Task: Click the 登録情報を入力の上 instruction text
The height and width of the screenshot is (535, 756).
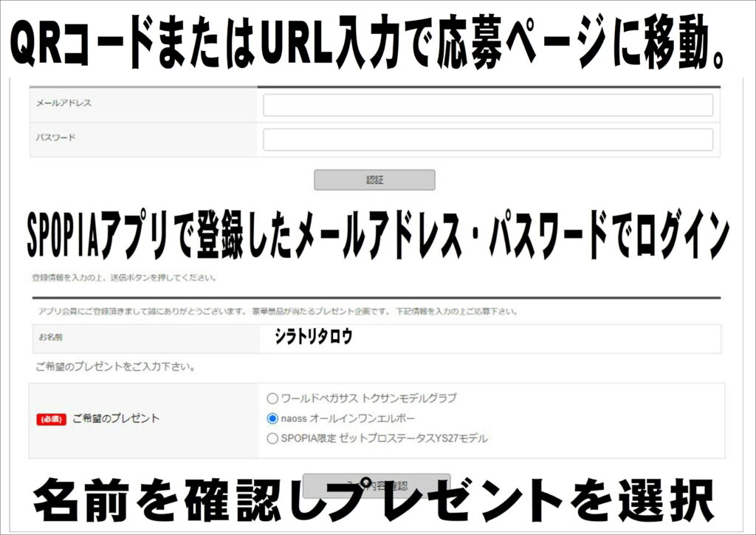Action: (124, 278)
